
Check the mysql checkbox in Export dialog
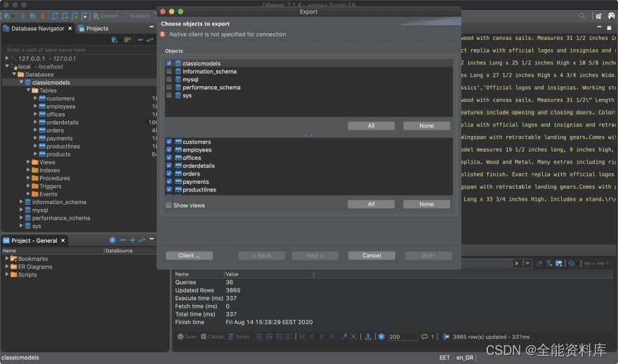pyautogui.click(x=169, y=79)
